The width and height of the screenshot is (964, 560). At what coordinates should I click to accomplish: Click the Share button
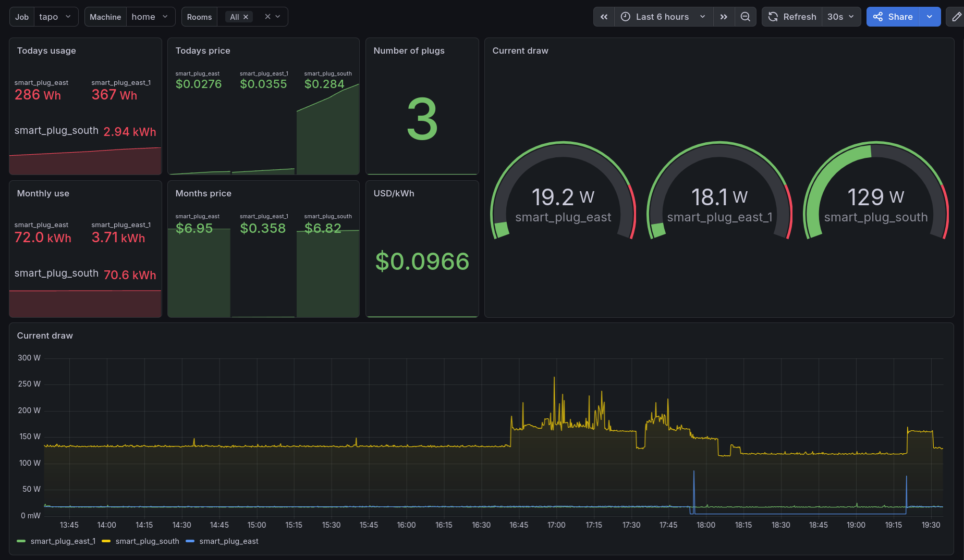pyautogui.click(x=893, y=17)
